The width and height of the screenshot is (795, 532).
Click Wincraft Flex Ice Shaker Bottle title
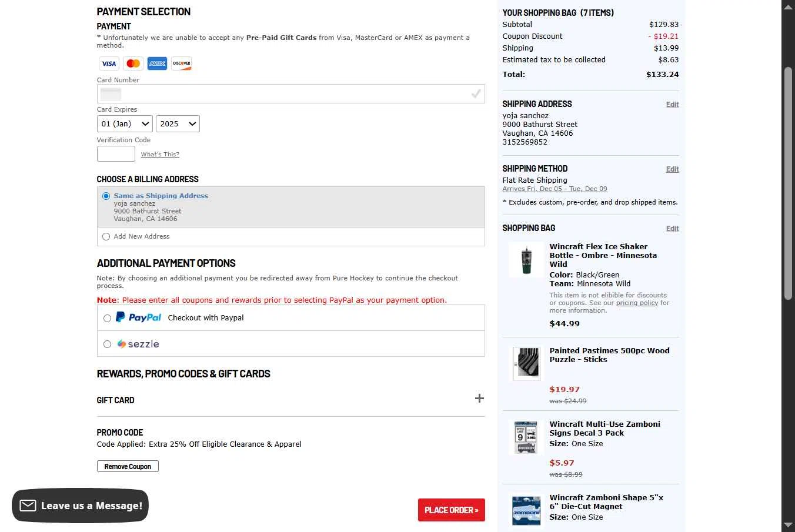603,255
